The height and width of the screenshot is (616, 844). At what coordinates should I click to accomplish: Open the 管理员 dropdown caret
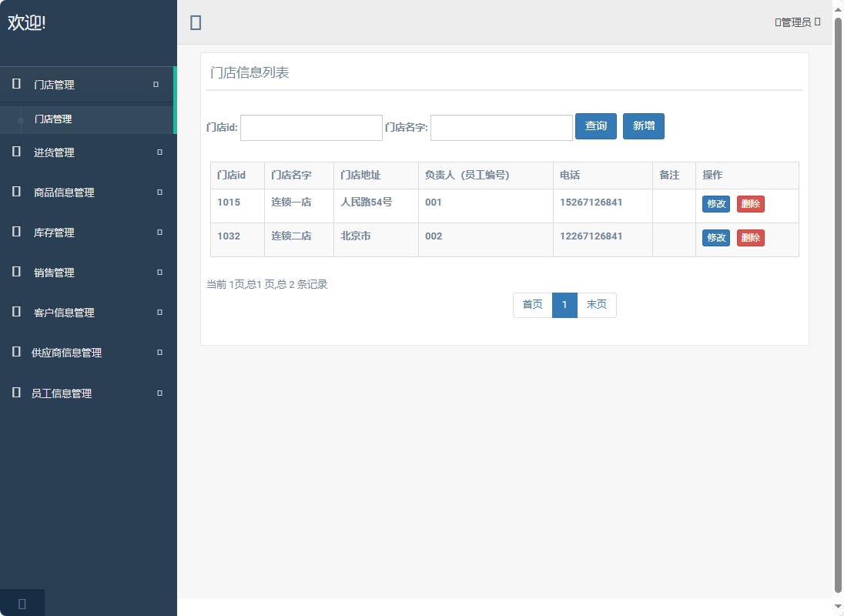tap(817, 22)
